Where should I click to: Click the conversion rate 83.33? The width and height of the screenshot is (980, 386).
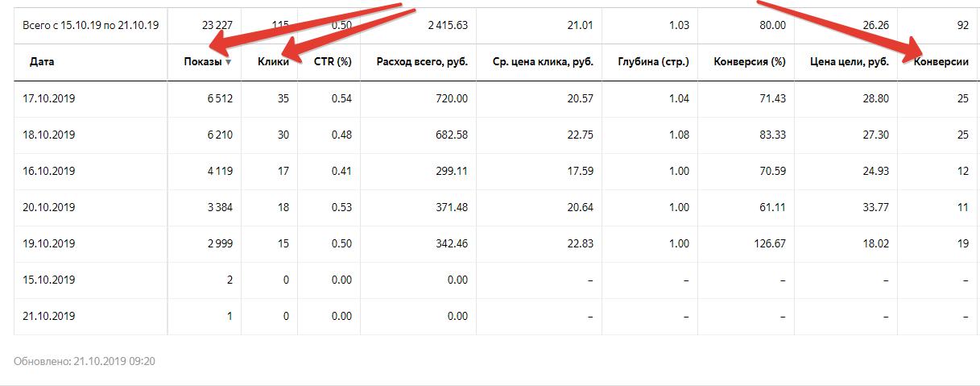point(772,135)
